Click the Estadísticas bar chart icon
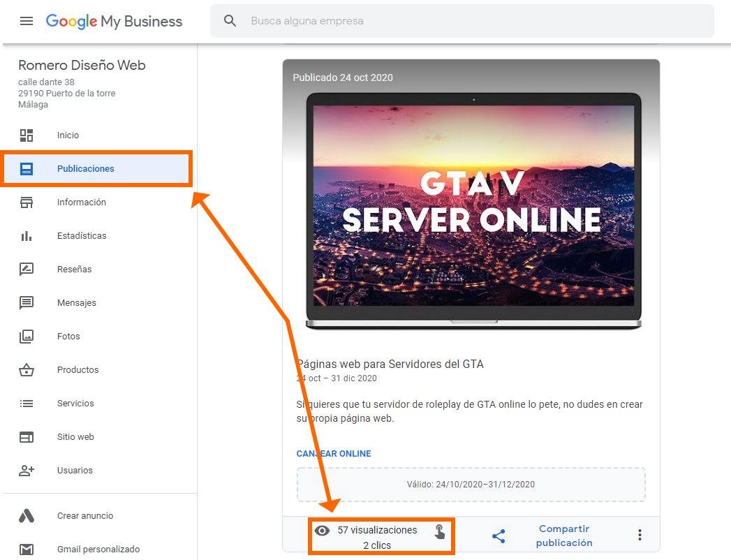731x560 pixels. 27,236
